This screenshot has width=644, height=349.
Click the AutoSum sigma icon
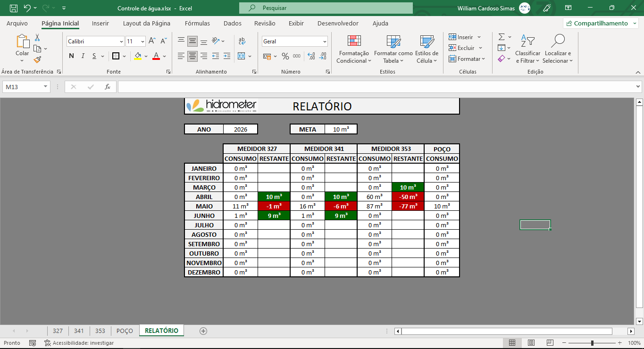(502, 37)
